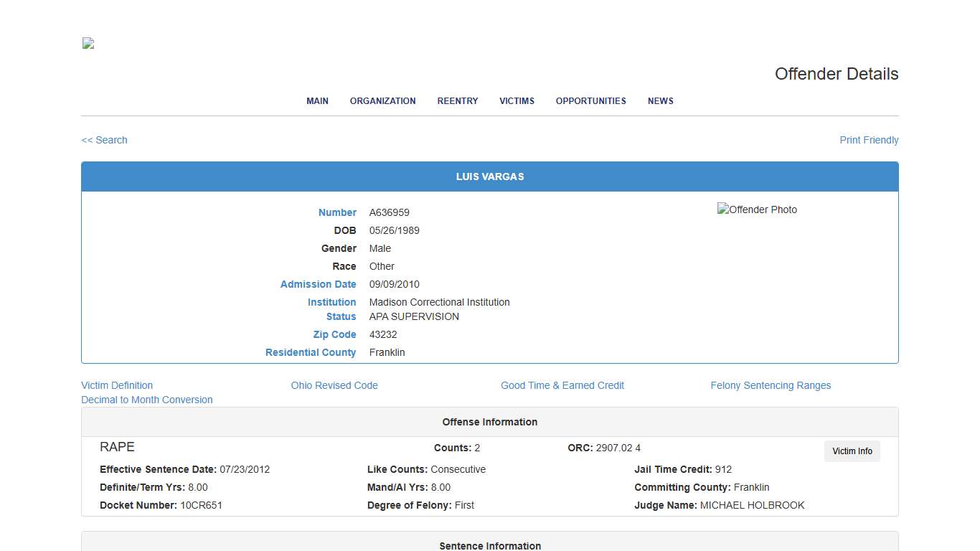Open the Decimal to Month Conversion tool
Viewport: 980px width, 551px height.
pyautogui.click(x=146, y=400)
